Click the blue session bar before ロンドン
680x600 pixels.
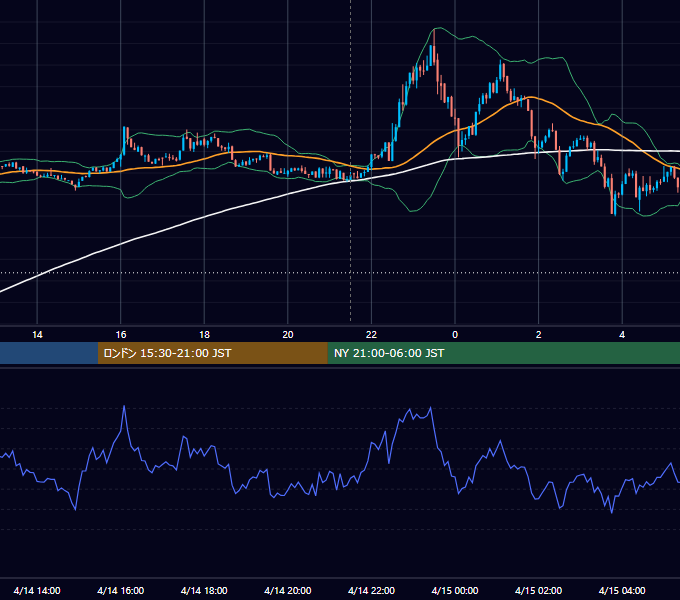[49, 353]
